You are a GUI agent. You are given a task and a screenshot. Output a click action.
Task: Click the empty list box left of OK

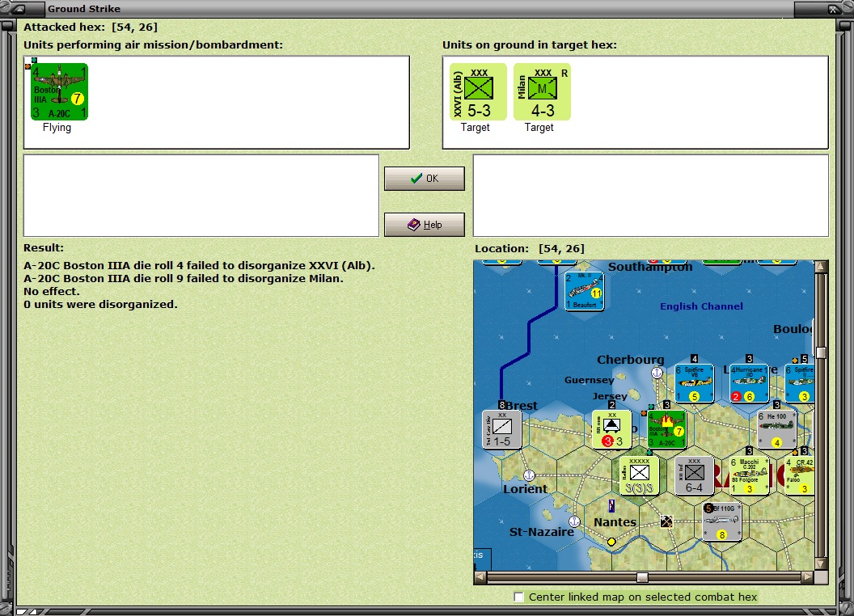pos(201,196)
